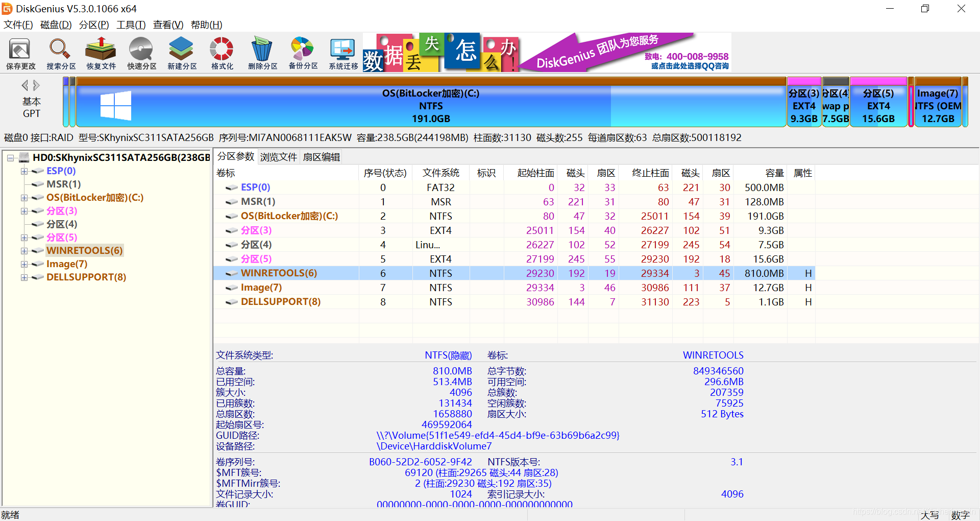Open the 备份分区 backup partition tool

point(303,53)
